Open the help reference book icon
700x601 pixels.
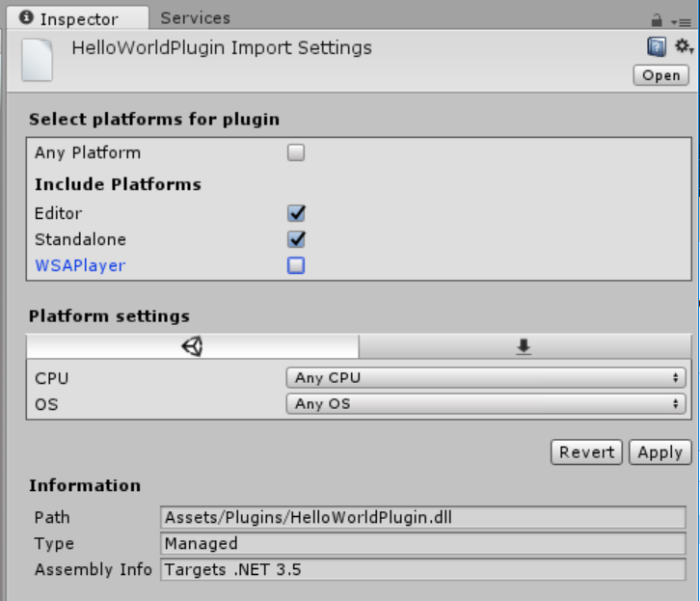657,46
